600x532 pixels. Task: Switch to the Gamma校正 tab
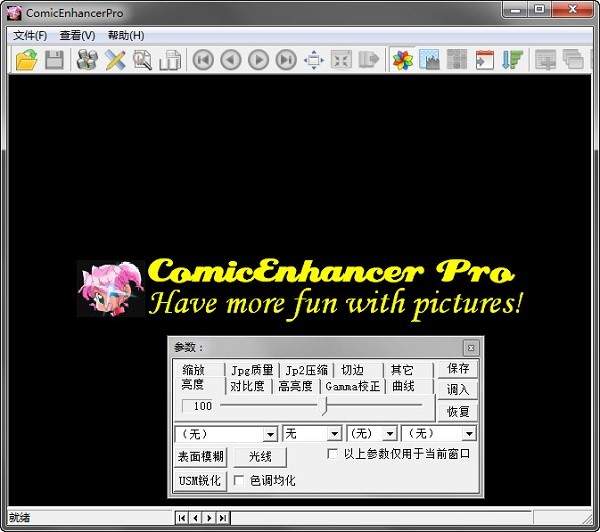coord(352,386)
